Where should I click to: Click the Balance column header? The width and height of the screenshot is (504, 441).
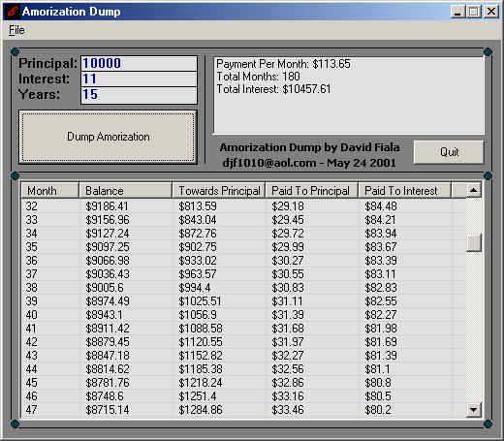[125, 191]
